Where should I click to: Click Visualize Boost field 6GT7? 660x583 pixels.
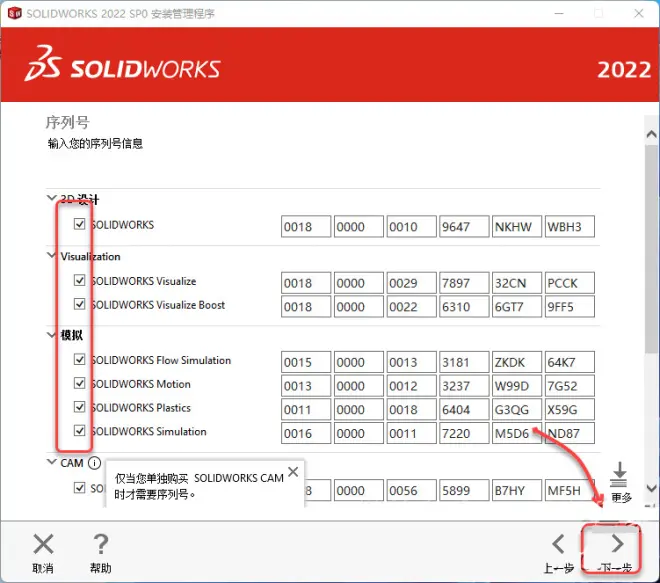pyautogui.click(x=517, y=306)
